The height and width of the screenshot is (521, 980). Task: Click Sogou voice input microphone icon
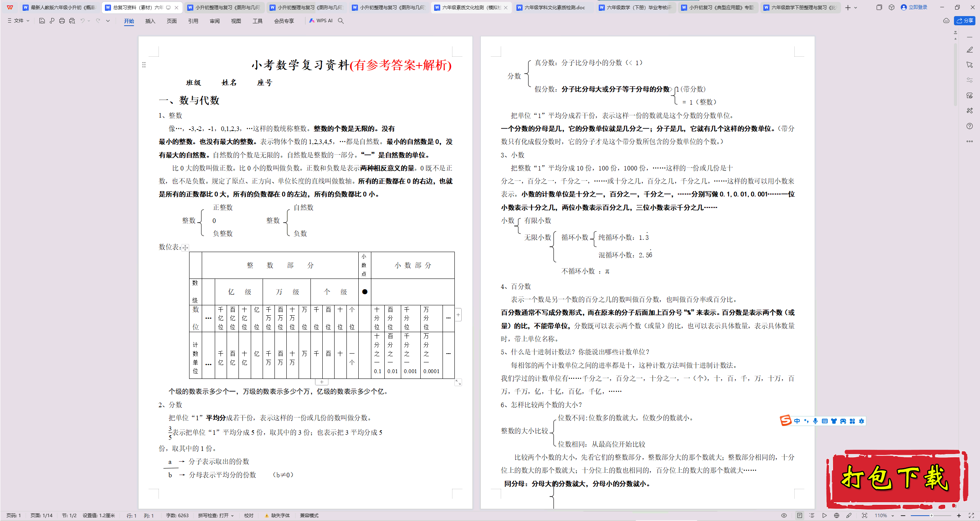(x=815, y=421)
